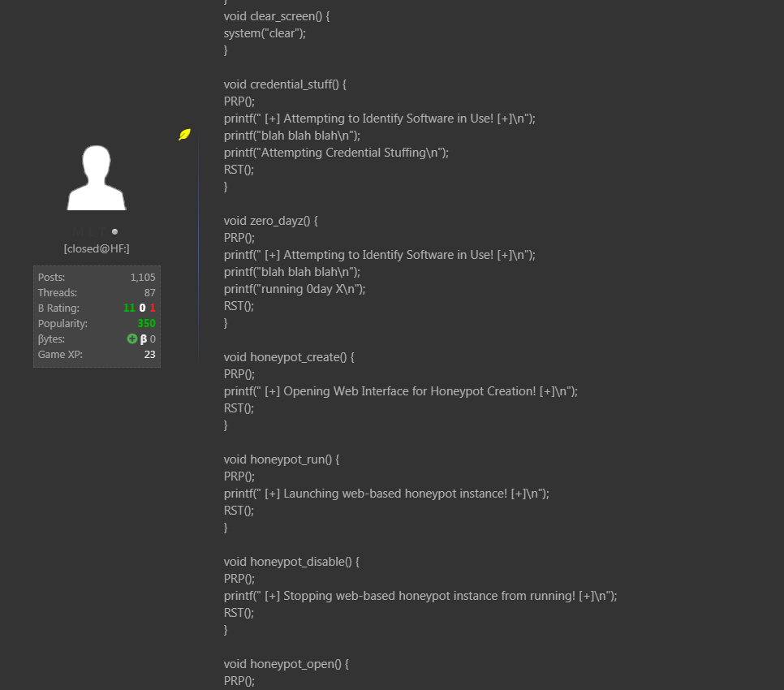
Task: Click the green plus icon next to βytes
Action: 132,339
